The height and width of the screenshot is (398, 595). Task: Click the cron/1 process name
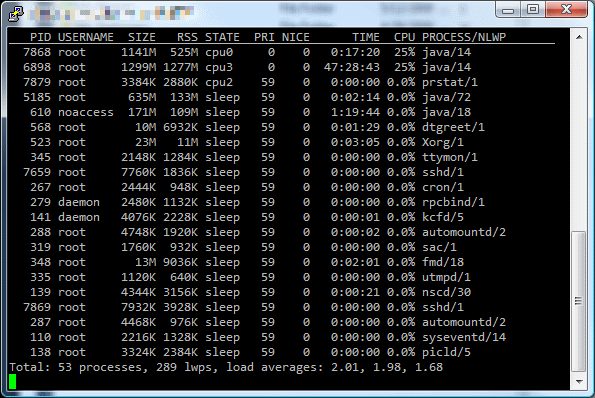pyautogui.click(x=443, y=187)
